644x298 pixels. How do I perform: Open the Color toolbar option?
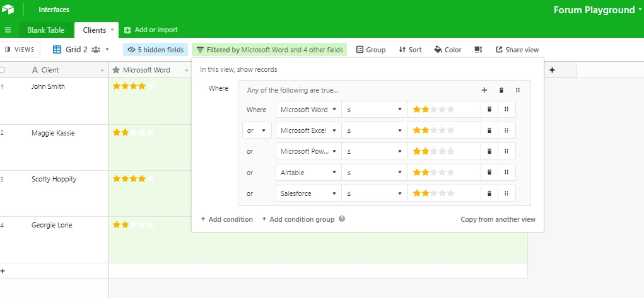click(x=448, y=50)
